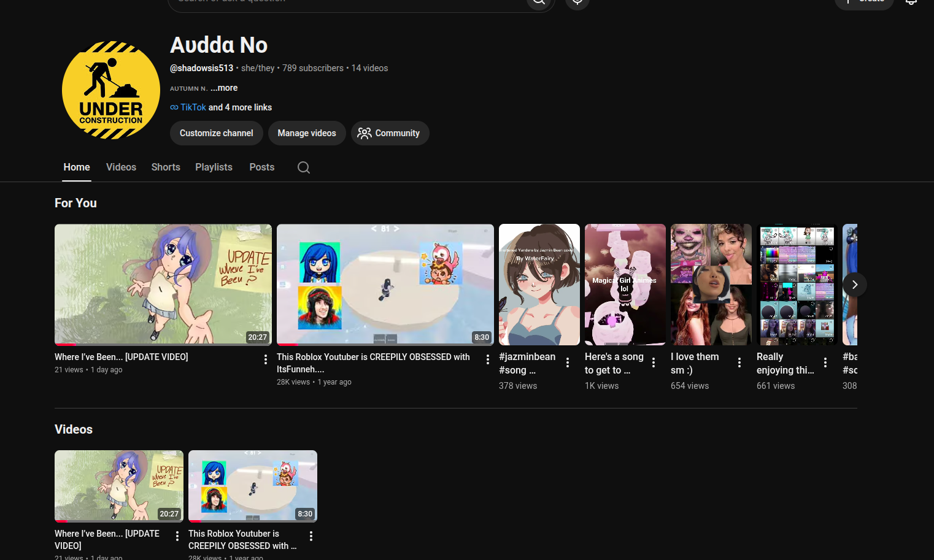Open options menu for Where I've Been video in For You
Screen dimensions: 934x560
coord(266,359)
